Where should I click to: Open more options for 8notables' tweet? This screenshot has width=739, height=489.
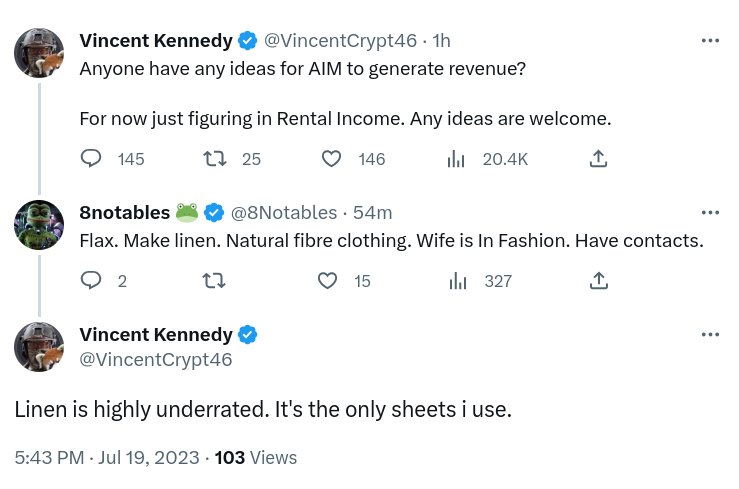710,212
